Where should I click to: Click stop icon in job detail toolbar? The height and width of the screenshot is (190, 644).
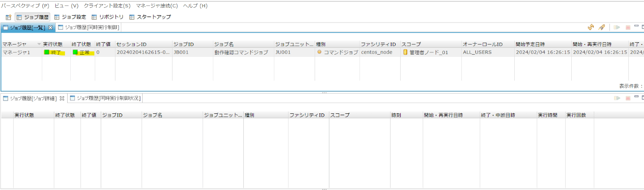[x=628, y=98]
